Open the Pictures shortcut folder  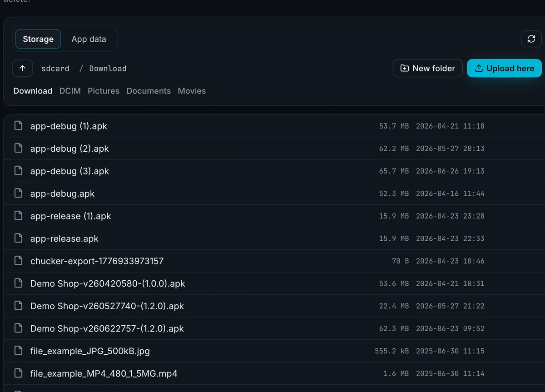point(104,91)
